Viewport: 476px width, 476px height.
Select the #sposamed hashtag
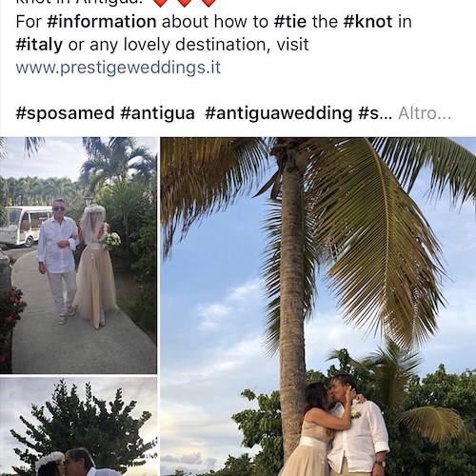(65, 113)
